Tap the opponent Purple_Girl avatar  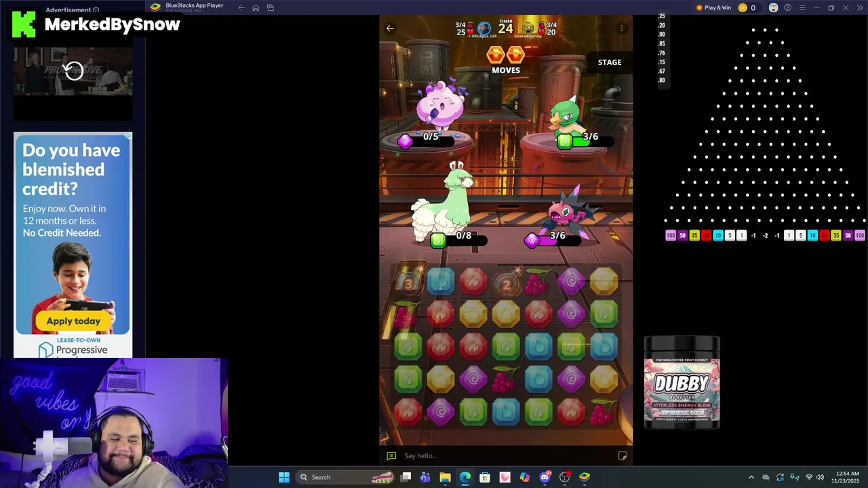484,28
